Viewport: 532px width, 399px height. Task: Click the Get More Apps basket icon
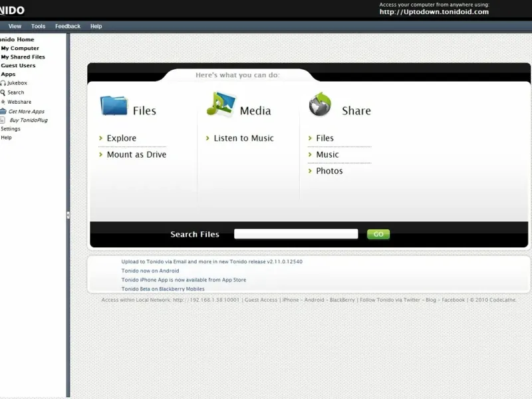(3, 111)
